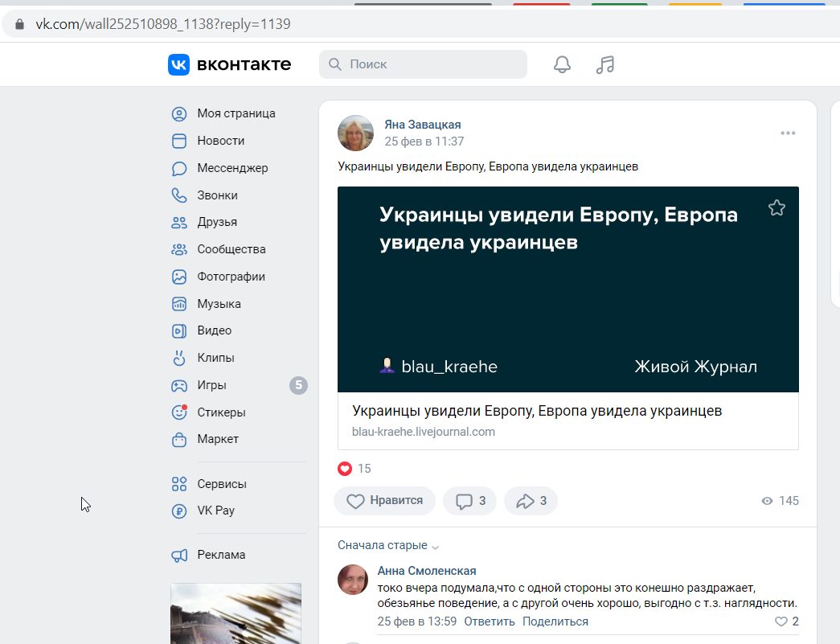This screenshot has height=644, width=840.
Task: Click the views count 145
Action: click(x=789, y=501)
